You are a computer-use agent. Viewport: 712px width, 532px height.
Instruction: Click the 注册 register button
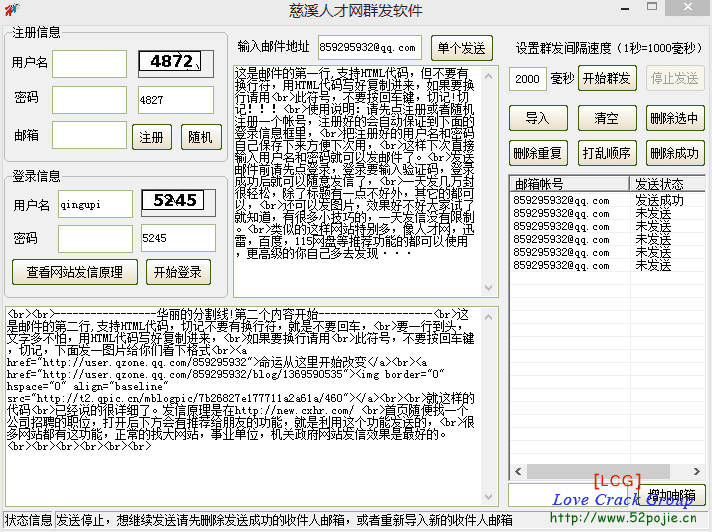151,137
